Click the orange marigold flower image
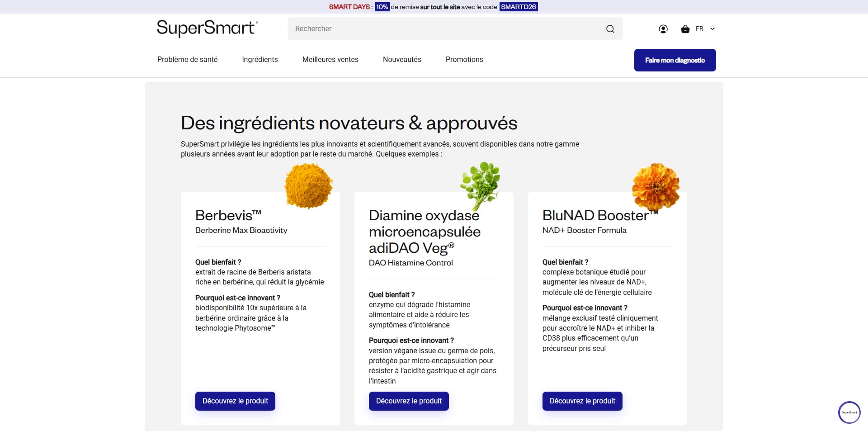Viewport: 868px width, 431px height. 656,186
